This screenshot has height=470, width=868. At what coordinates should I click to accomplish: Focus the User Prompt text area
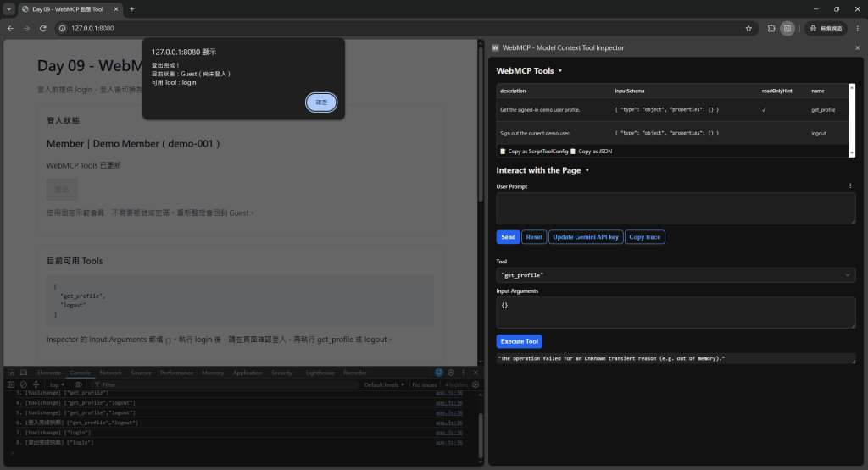tap(676, 208)
